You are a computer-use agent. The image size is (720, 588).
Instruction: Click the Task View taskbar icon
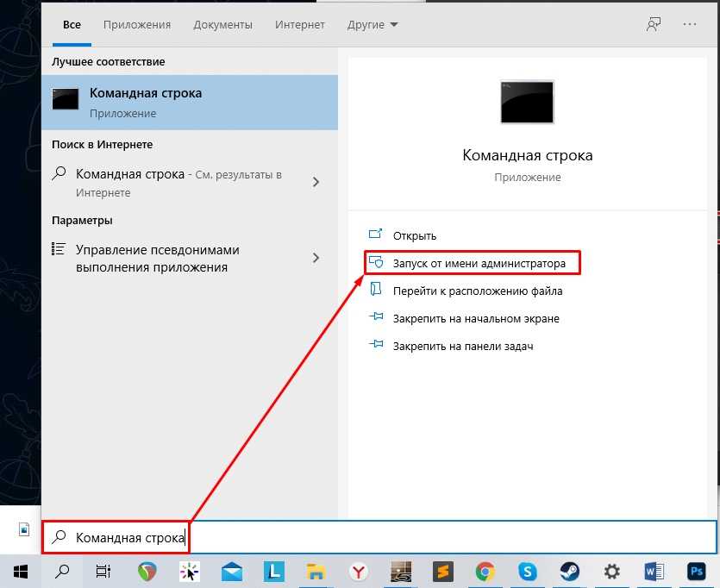pyautogui.click(x=103, y=571)
